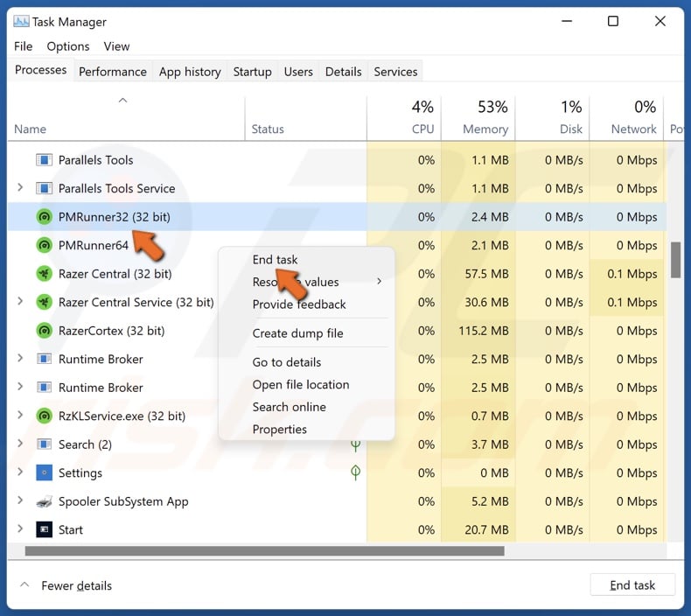Click the RazerCortex process icon
Image resolution: width=691 pixels, height=616 pixels.
point(44,330)
